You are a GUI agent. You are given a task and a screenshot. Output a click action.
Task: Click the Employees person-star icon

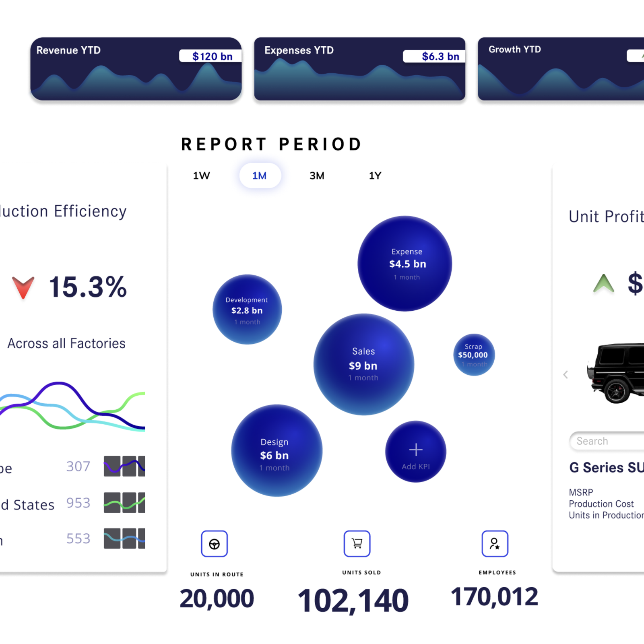(x=495, y=543)
